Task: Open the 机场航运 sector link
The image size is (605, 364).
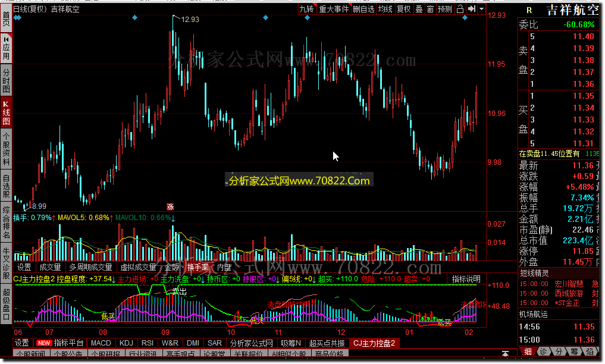Action: point(533,315)
